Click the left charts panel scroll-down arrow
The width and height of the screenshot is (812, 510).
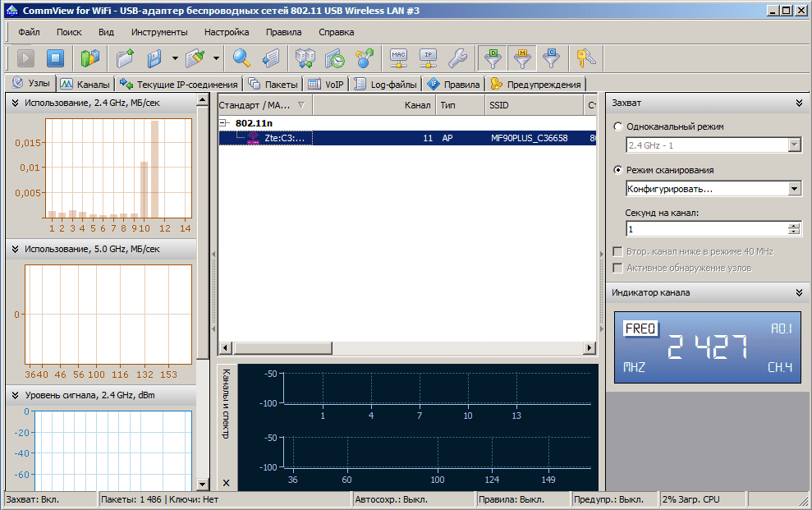[203, 485]
